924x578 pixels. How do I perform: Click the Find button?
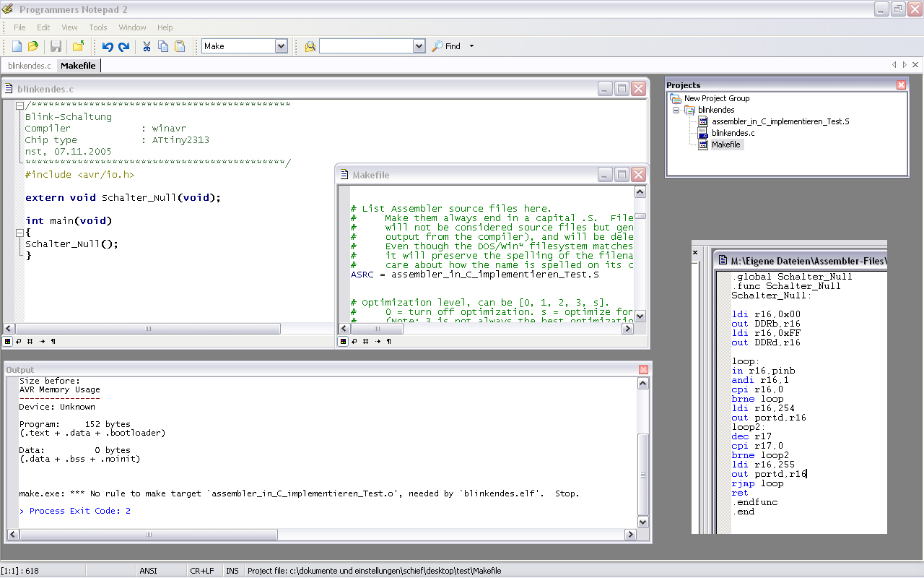click(446, 46)
